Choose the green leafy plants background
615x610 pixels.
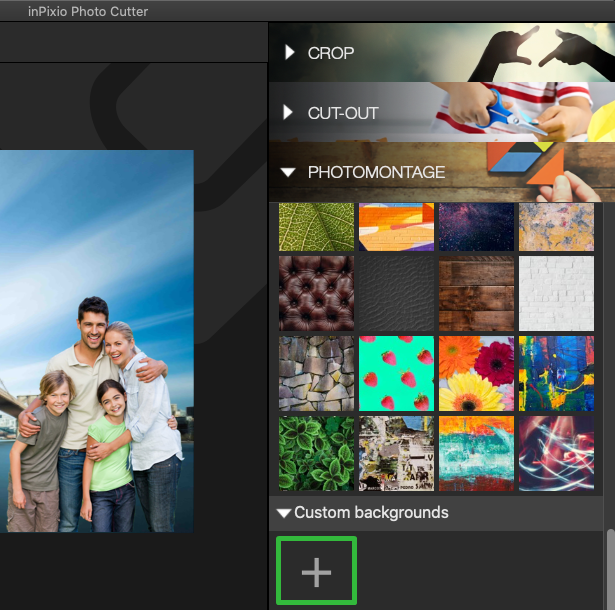coord(317,453)
